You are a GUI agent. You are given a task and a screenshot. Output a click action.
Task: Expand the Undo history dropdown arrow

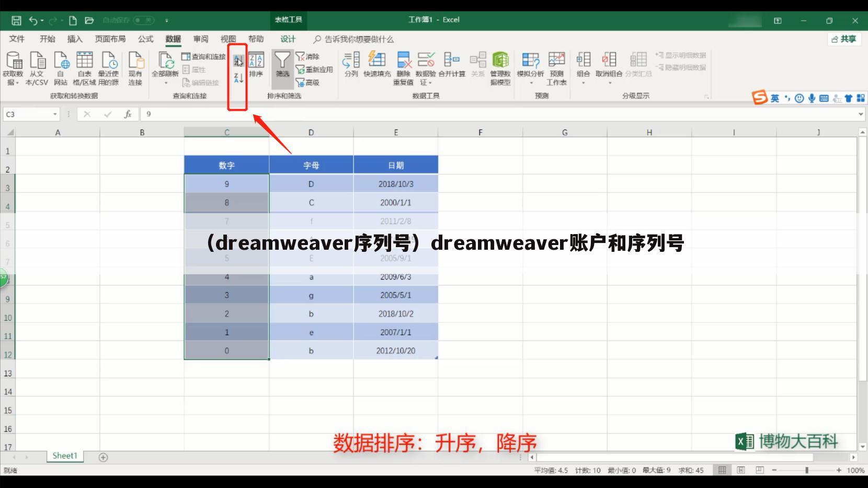click(x=42, y=21)
